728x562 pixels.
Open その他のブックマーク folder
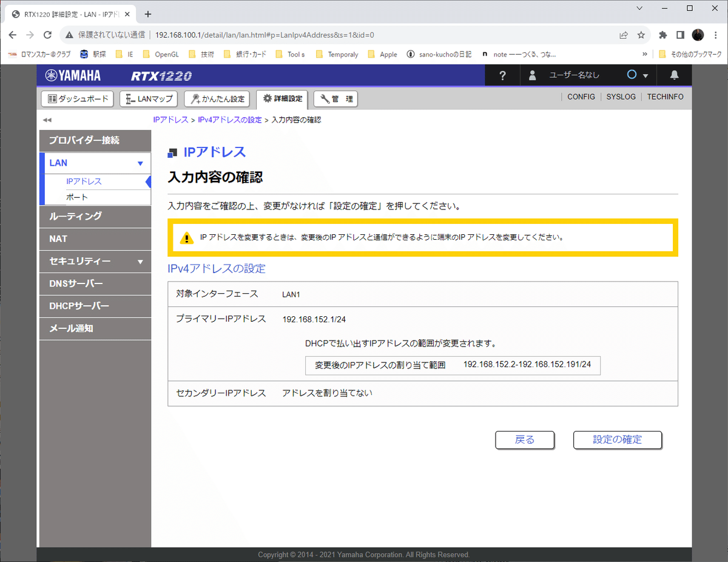689,54
